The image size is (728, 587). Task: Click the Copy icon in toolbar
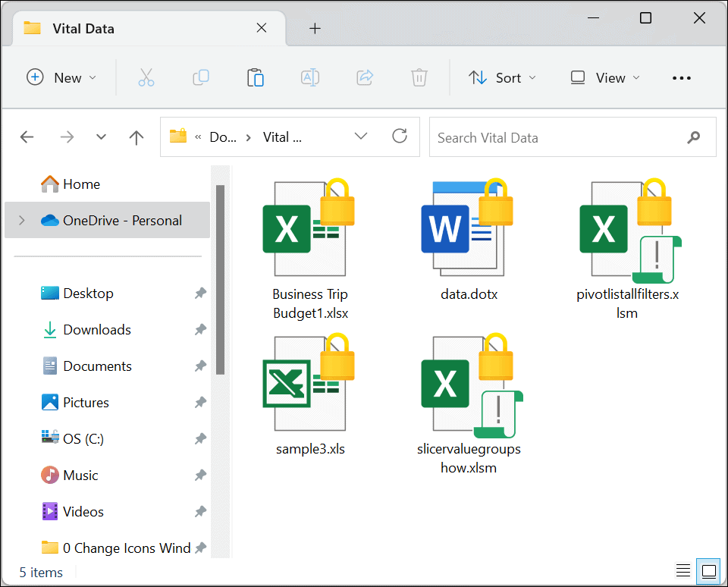pyautogui.click(x=201, y=77)
